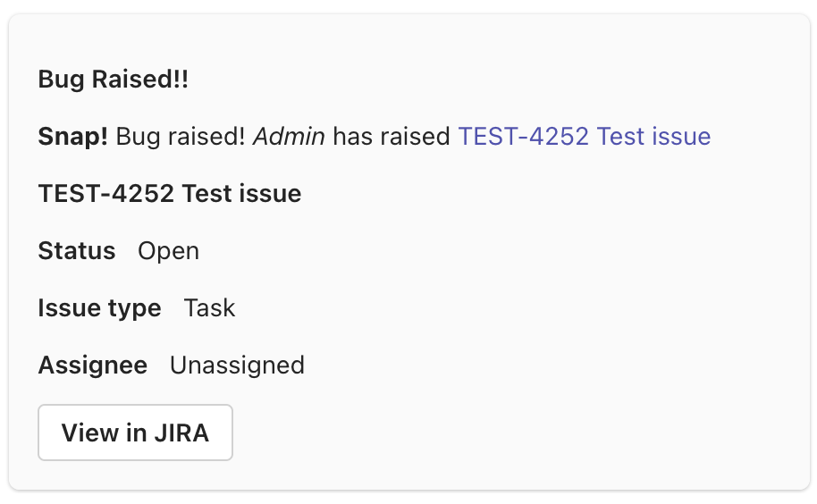Image resolution: width=817 pixels, height=504 pixels.
Task: Click the TEST-4252 key in bold title
Action: click(x=105, y=194)
